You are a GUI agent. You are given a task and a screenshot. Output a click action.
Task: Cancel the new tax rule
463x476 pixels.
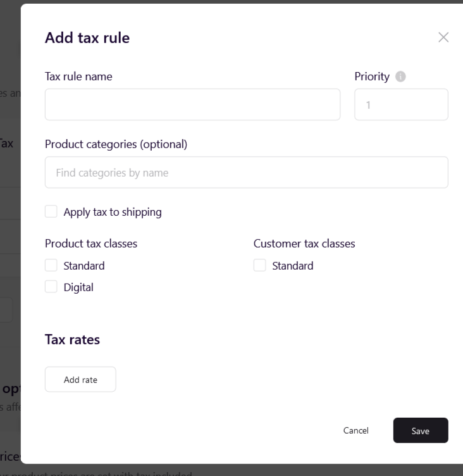(x=356, y=430)
